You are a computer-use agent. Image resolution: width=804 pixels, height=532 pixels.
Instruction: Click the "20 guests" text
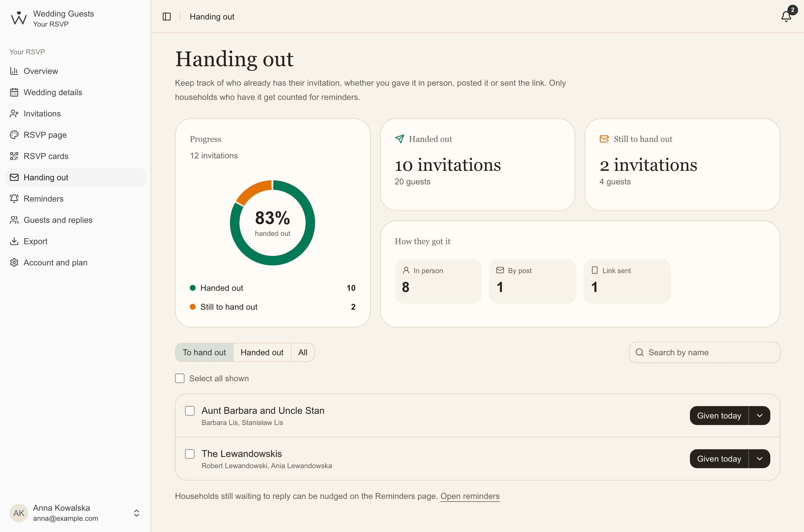coord(412,181)
